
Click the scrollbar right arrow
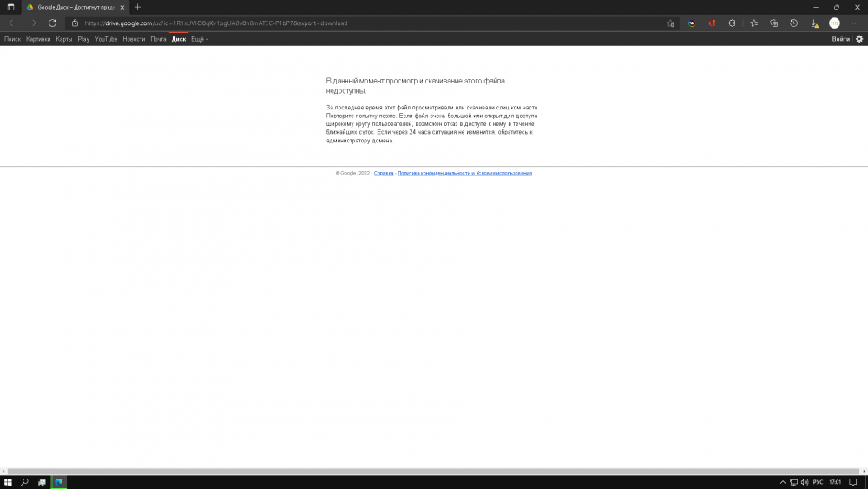point(865,472)
